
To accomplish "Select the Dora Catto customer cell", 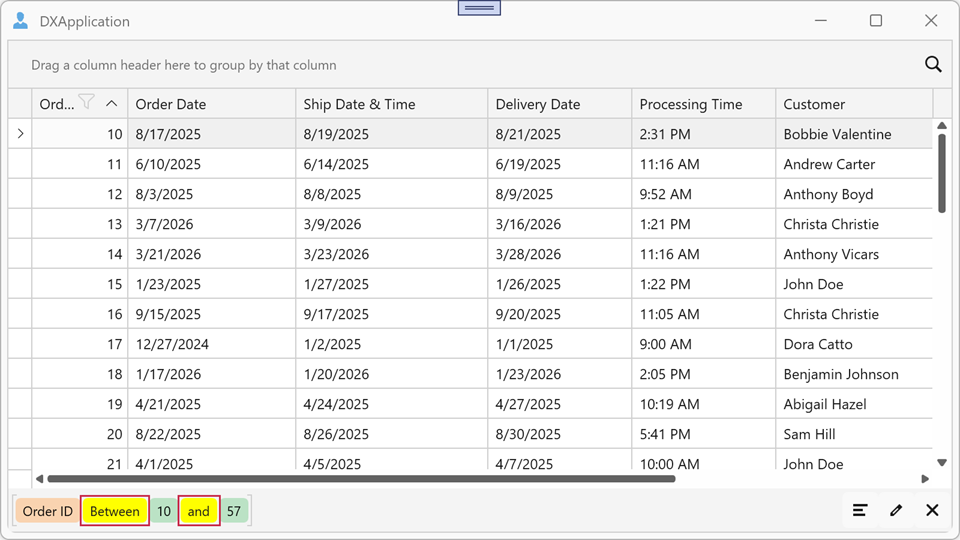I will pos(854,344).
